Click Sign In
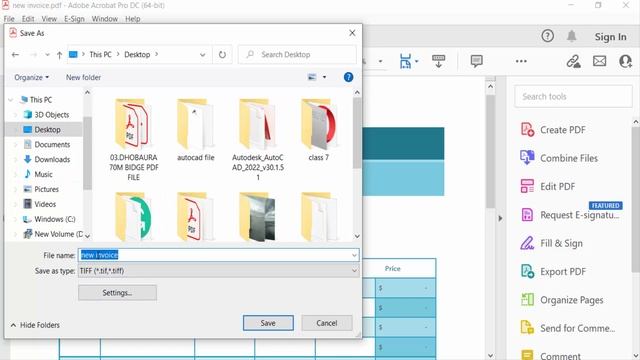The height and width of the screenshot is (360, 640). (x=610, y=37)
